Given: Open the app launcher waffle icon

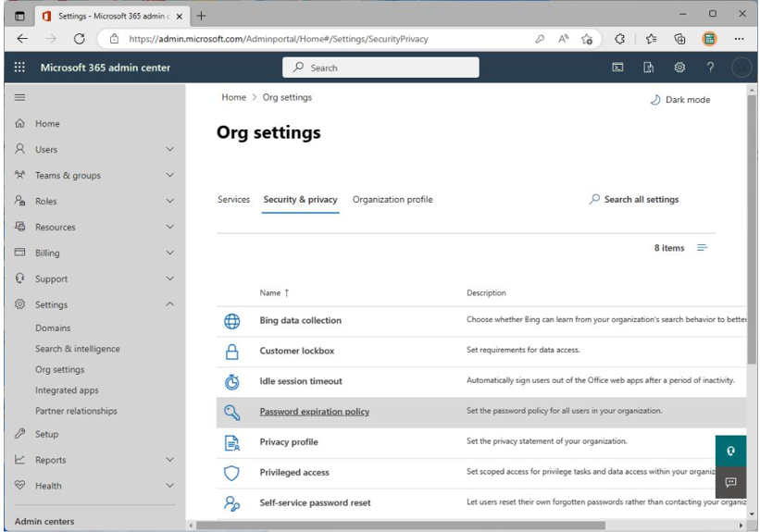Looking at the screenshot, I should [19, 68].
